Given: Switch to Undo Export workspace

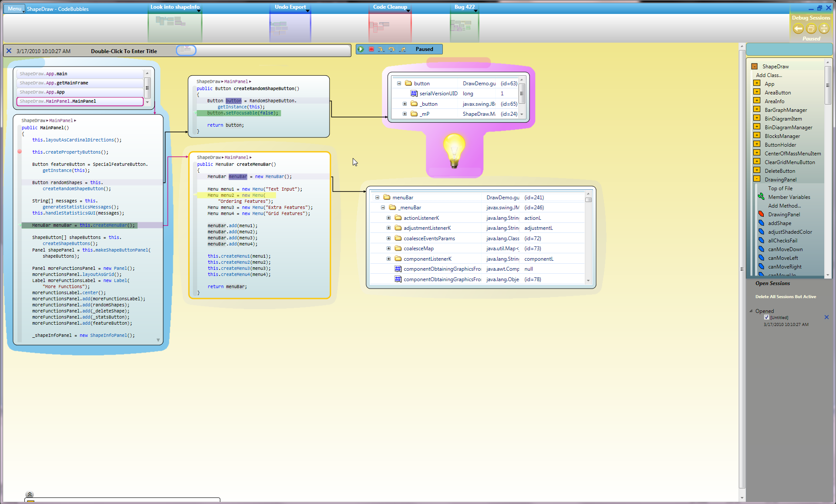Looking at the screenshot, I should (290, 24).
